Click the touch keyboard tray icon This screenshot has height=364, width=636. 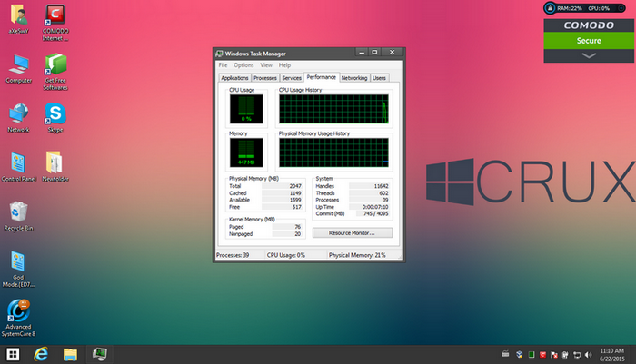click(x=505, y=354)
